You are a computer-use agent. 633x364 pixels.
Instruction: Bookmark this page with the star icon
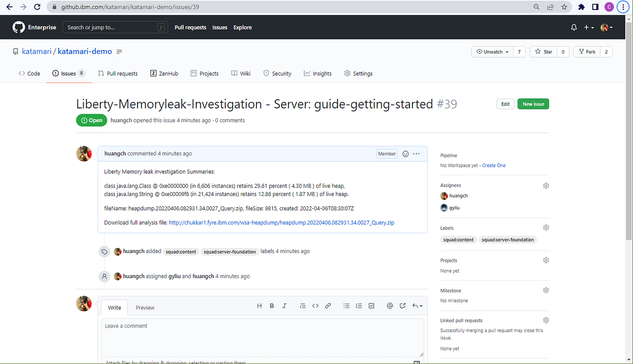coord(564,7)
